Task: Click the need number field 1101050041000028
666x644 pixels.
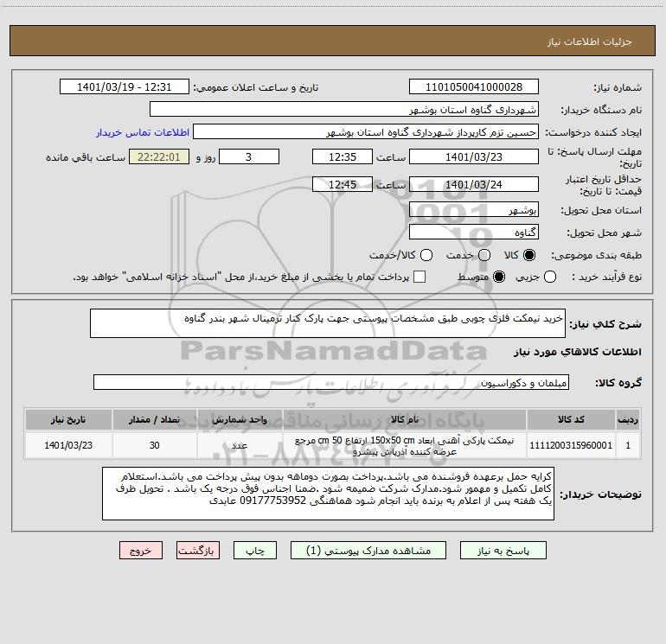Action: [474, 87]
